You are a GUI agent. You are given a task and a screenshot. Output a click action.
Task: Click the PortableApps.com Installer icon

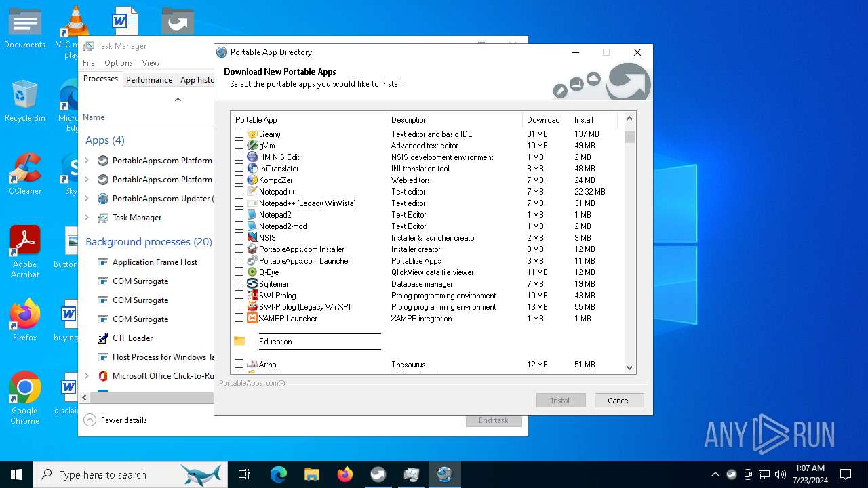coord(252,249)
